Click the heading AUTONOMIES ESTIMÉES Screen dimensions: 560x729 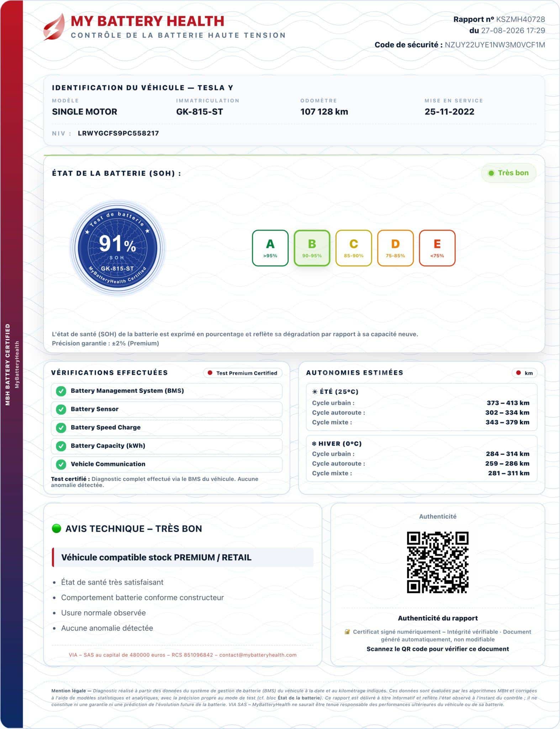point(355,373)
